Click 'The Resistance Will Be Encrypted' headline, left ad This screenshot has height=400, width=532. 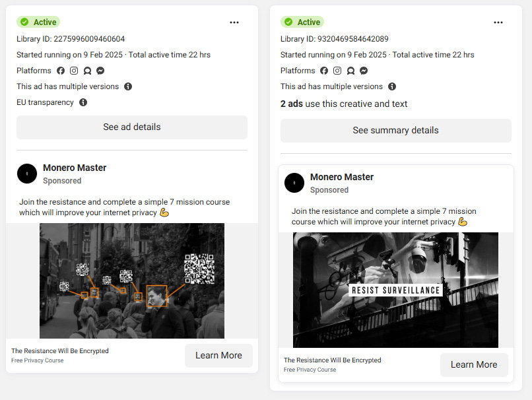[60, 350]
